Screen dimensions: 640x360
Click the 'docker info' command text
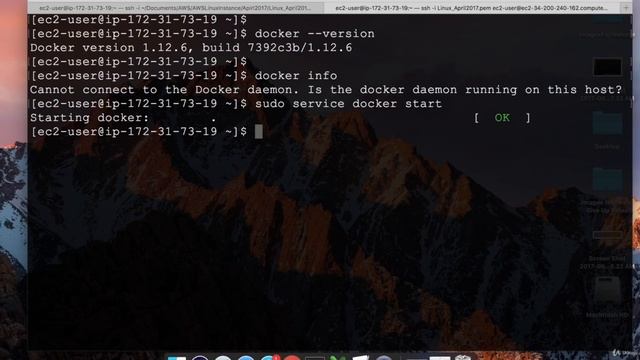(x=296, y=76)
